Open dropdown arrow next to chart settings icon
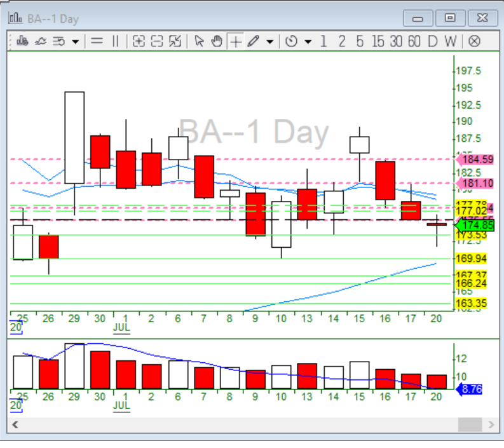Image resolution: width=504 pixels, height=448 pixels. click(x=76, y=42)
